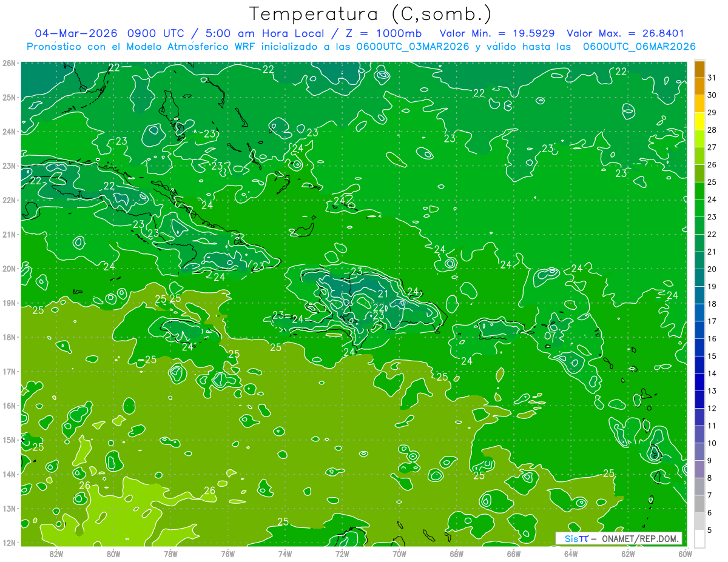This screenshot has width=728, height=562.
Task: Click the yellow swatch just above 28
Action: pos(699,121)
